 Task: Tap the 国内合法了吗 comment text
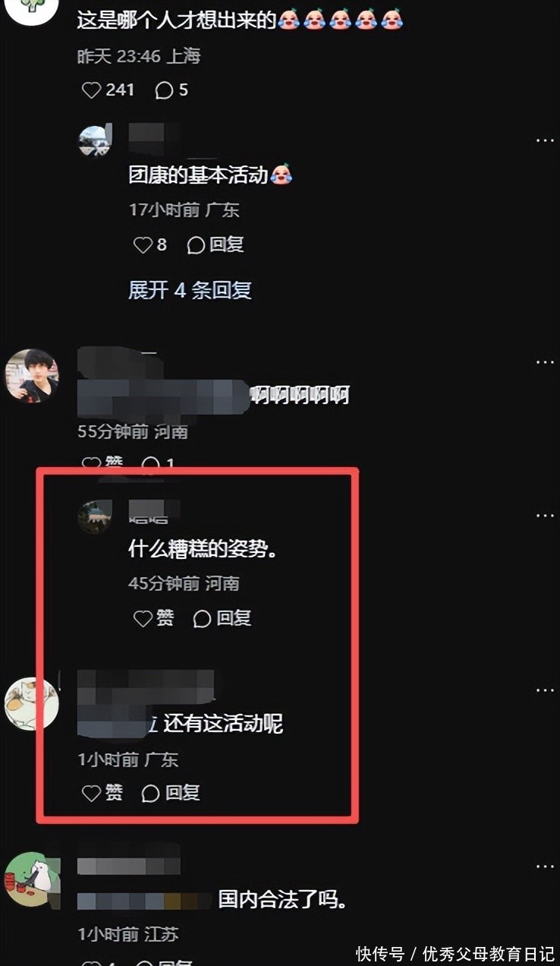click(282, 901)
